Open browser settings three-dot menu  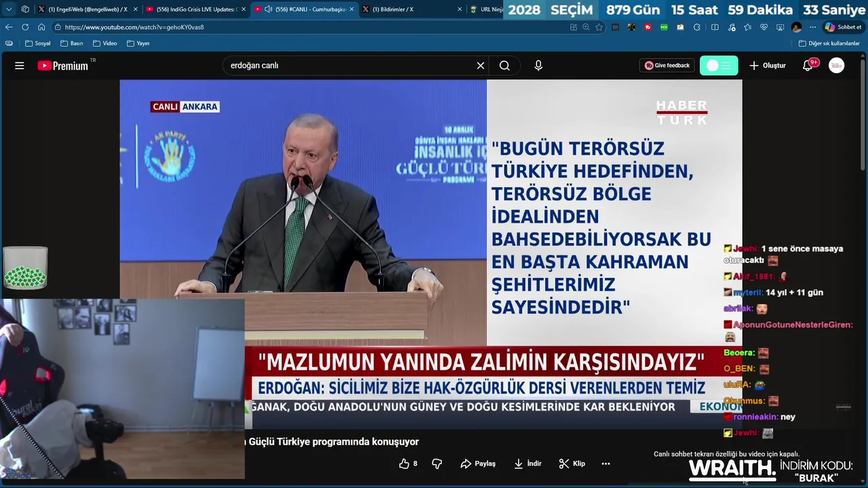point(812,27)
